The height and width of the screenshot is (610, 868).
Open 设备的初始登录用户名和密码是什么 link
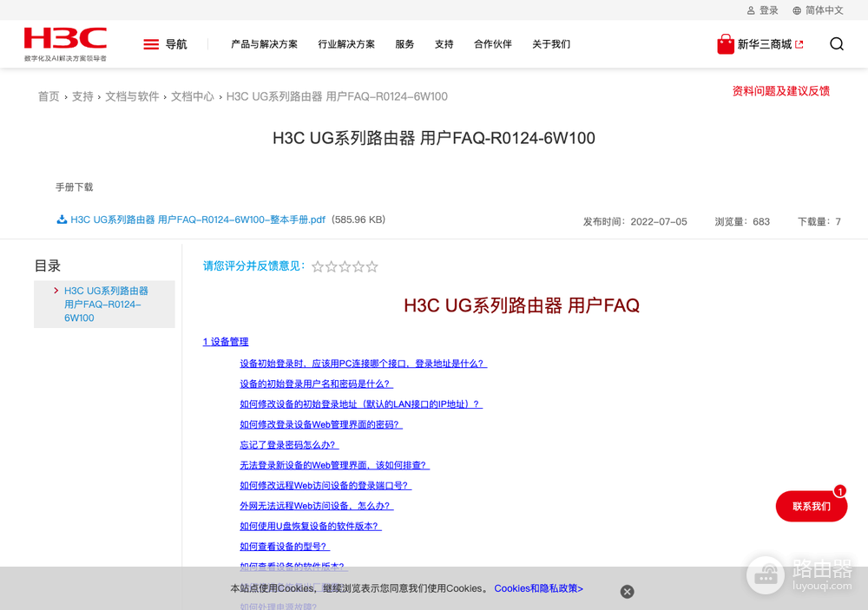316,384
